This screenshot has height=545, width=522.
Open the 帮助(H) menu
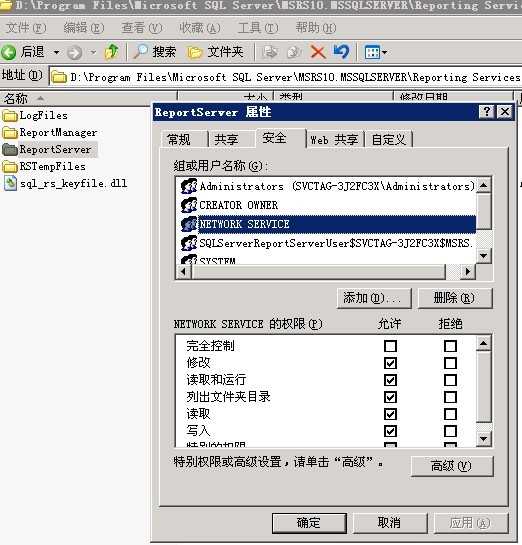(316, 28)
